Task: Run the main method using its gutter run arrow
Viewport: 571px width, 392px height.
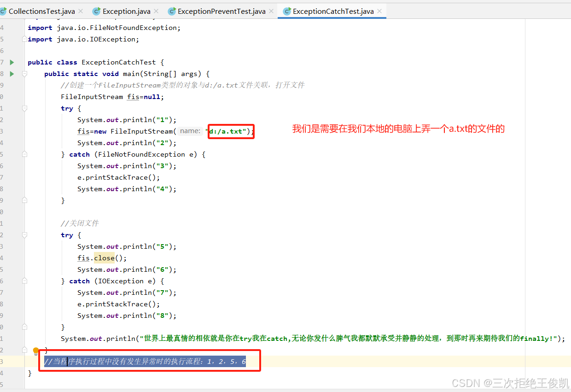Action: (12, 74)
